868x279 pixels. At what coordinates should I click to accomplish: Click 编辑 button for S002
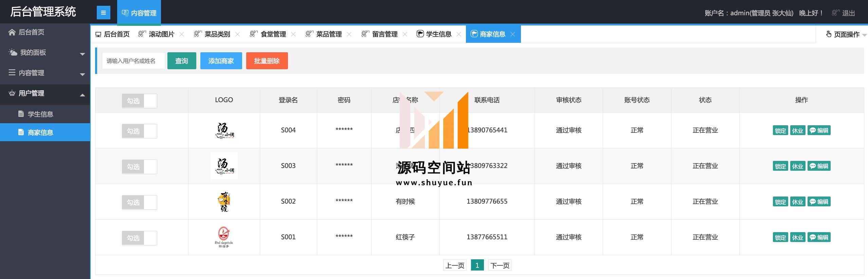pyautogui.click(x=819, y=202)
